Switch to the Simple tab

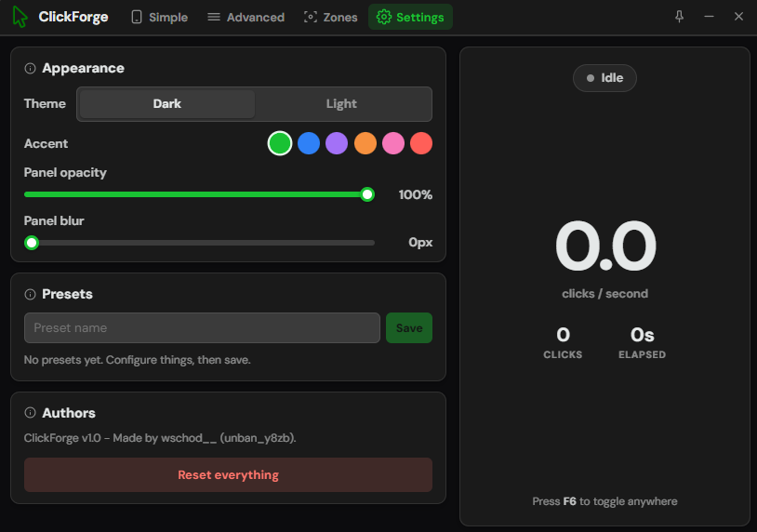[x=159, y=17]
